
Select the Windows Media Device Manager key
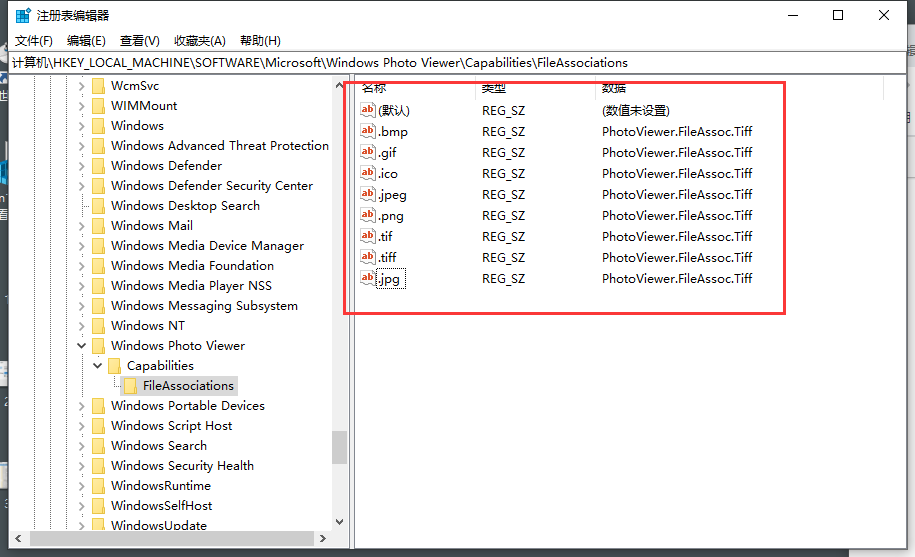[207, 246]
